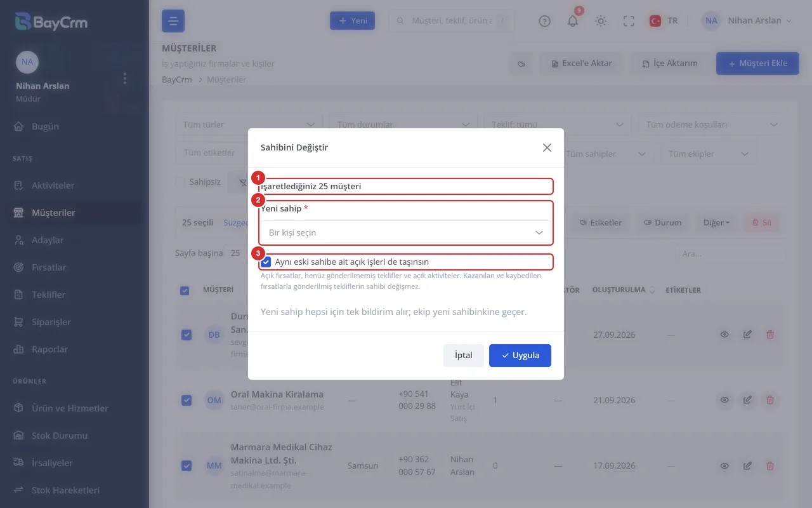Viewport: 812px width, 508px height.
Task: Click the search field in the header
Action: tap(451, 21)
